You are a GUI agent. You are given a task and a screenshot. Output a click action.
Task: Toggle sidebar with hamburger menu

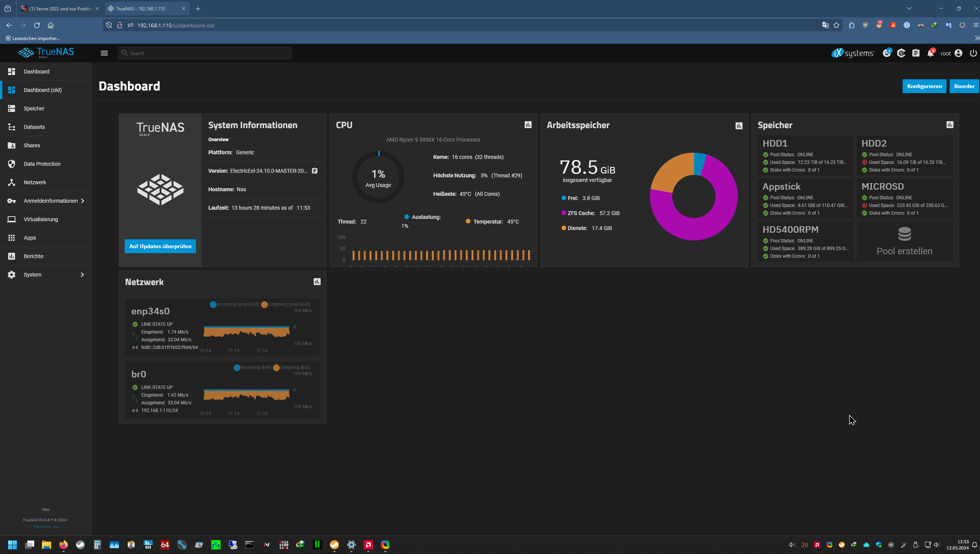tap(104, 53)
